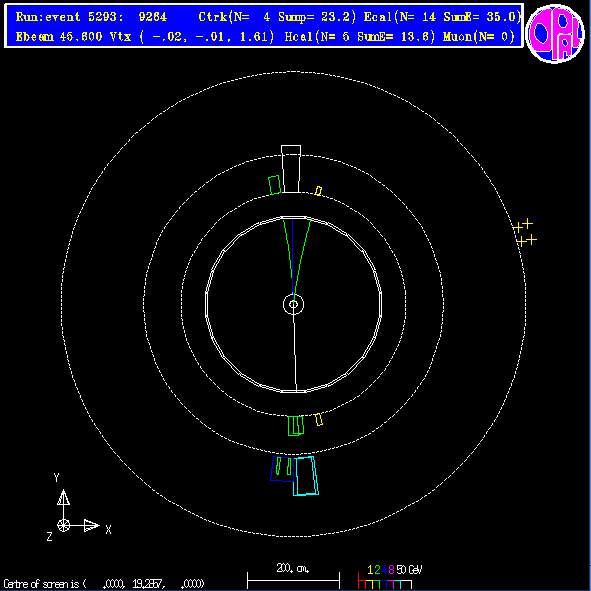Select the white track going downward

pyautogui.click(x=295, y=352)
